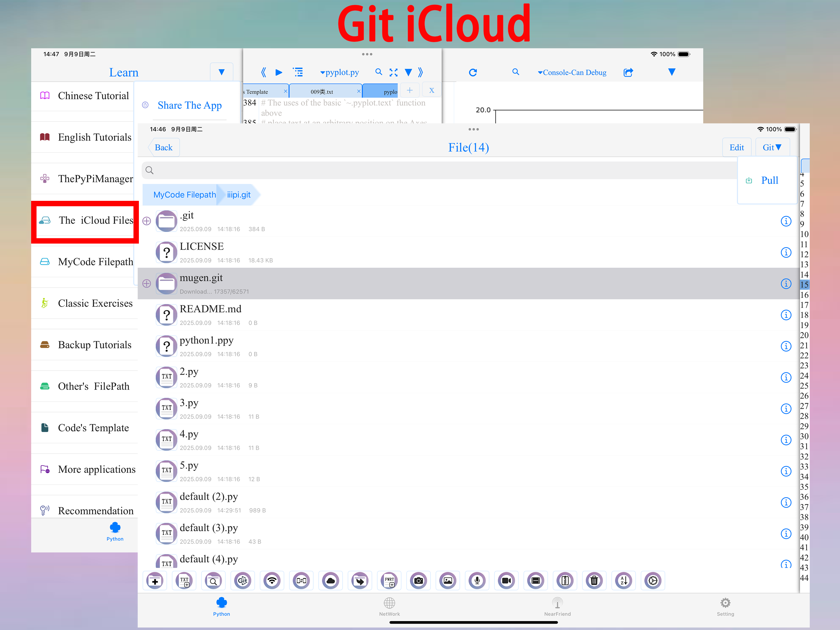The height and width of the screenshot is (630, 840).
Task: Add a new editor tab with plus
Action: click(410, 90)
